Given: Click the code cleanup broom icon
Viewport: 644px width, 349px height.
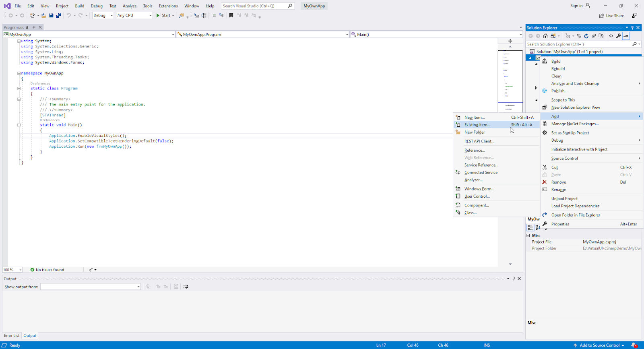Looking at the screenshot, I should [91, 270].
